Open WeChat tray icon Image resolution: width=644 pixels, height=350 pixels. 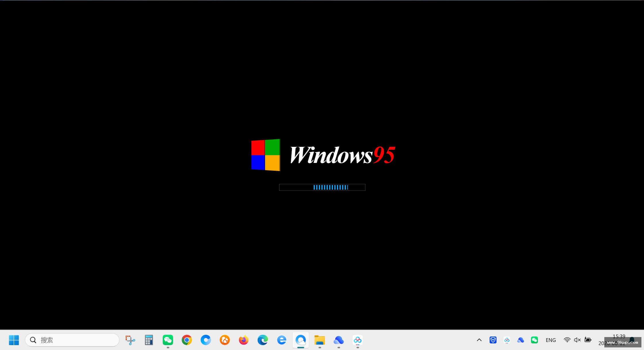[534, 340]
